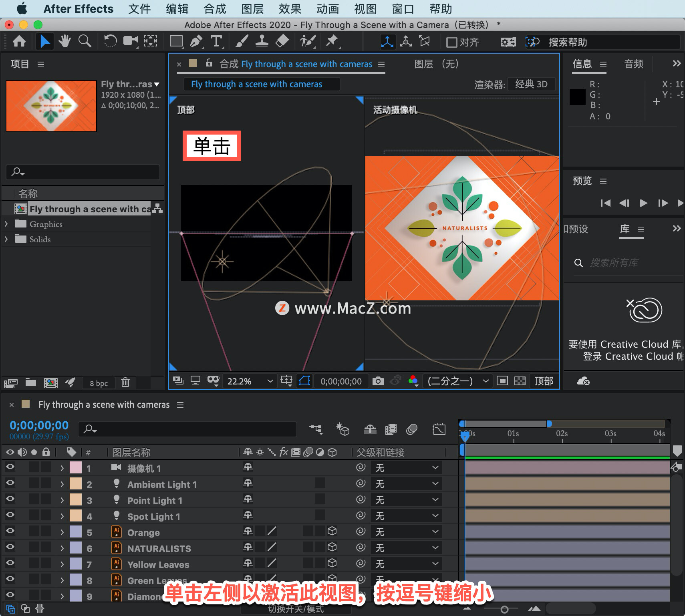
Task: Click the Motion Blur enable icon in timeline
Action: click(412, 430)
